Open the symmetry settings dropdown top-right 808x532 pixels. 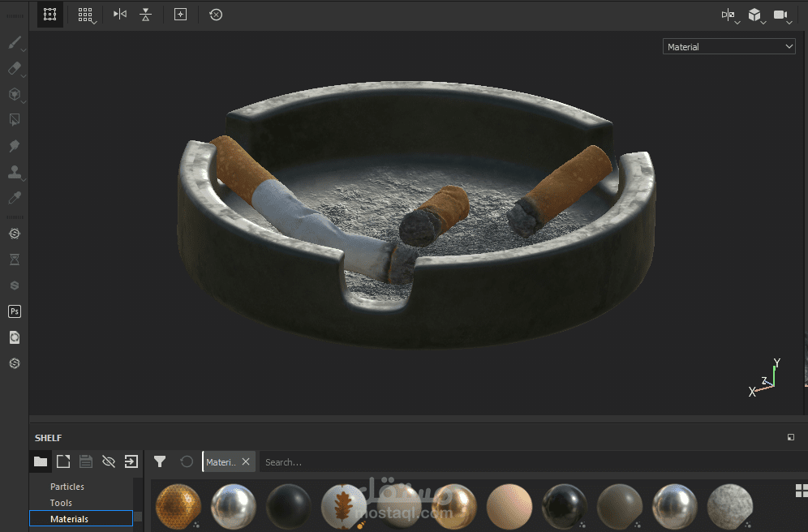pyautogui.click(x=729, y=15)
